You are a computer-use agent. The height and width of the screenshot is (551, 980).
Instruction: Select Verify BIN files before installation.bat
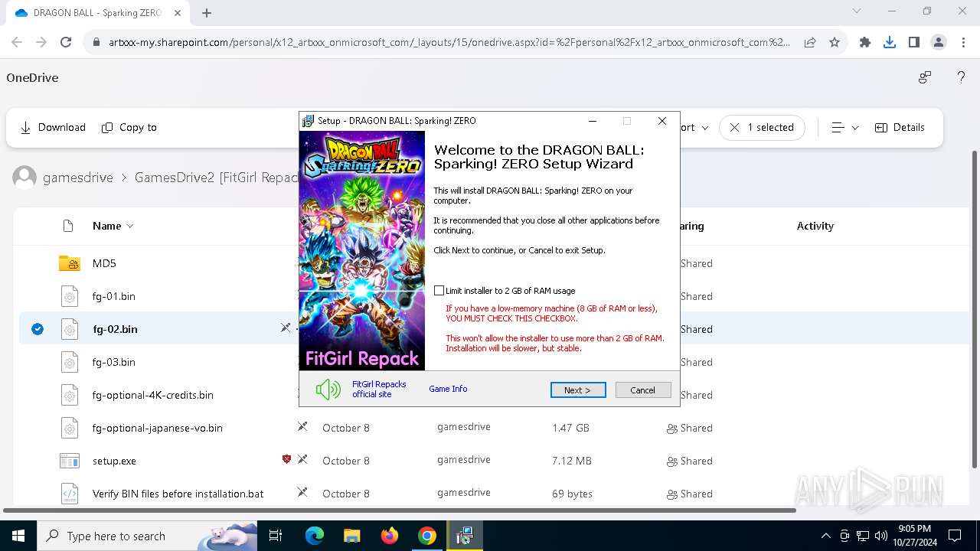pos(178,494)
